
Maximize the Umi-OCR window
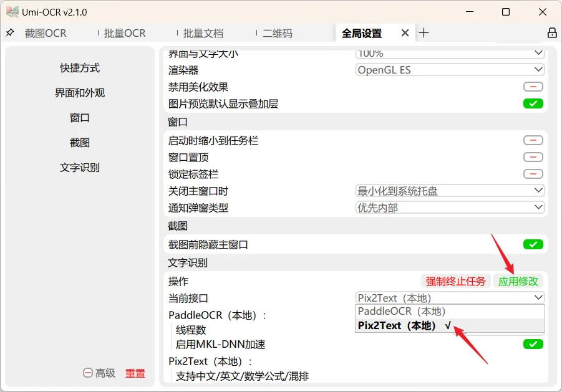pos(506,12)
